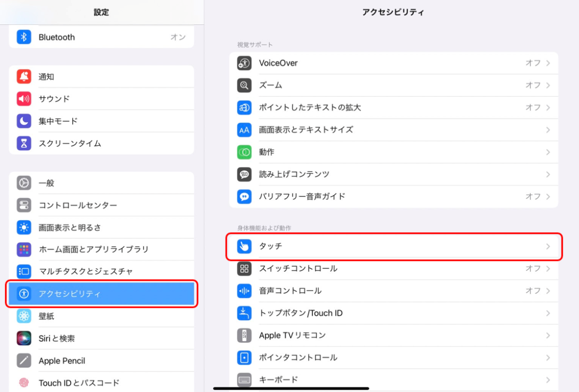Image resolution: width=579 pixels, height=392 pixels.
Task: Expand Apple TVリモコン row chevron
Action: [x=548, y=335]
